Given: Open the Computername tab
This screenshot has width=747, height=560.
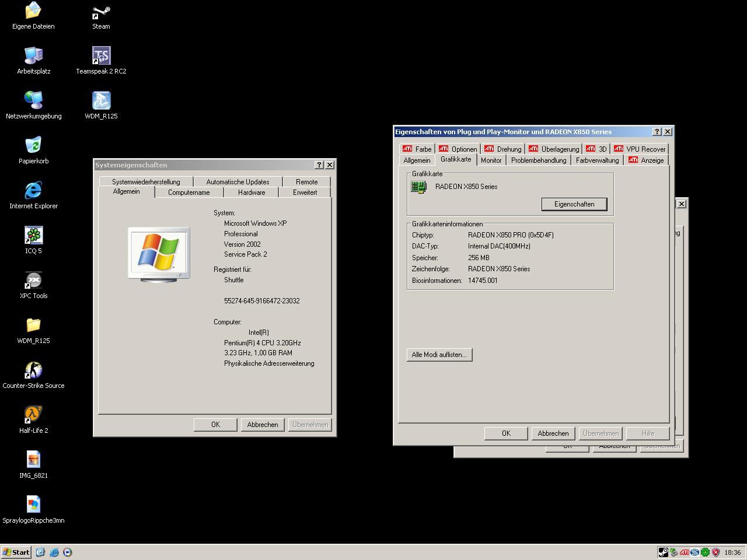Looking at the screenshot, I should pyautogui.click(x=189, y=192).
